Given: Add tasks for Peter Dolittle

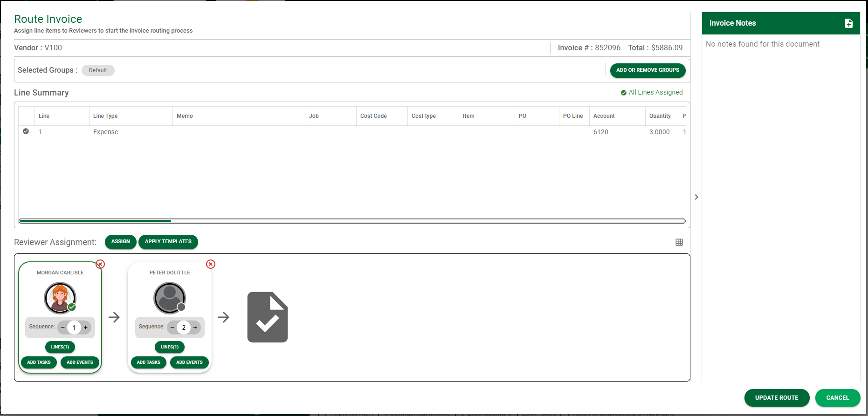Looking at the screenshot, I should point(149,362).
